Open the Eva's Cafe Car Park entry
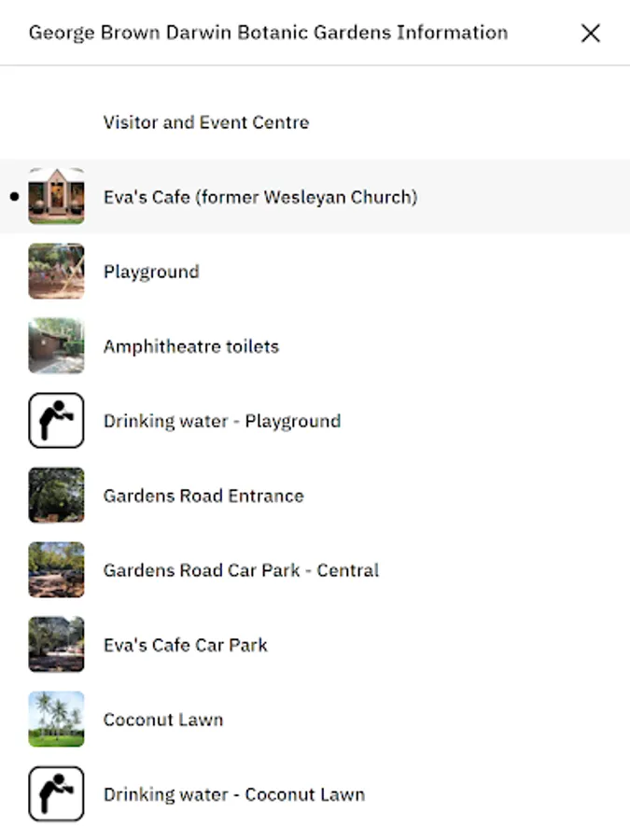 click(x=186, y=645)
